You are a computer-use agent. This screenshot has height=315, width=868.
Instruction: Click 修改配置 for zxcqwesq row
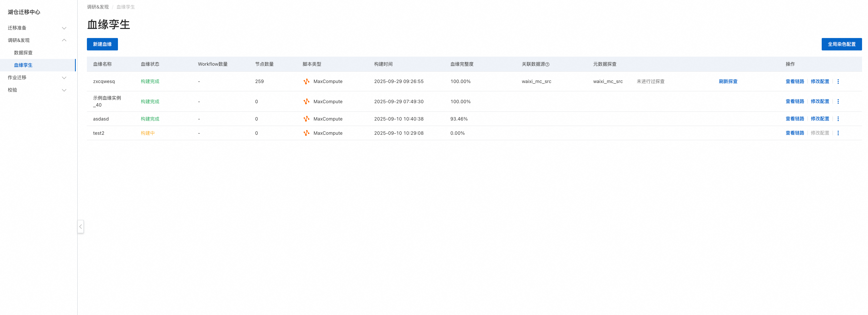coord(819,81)
